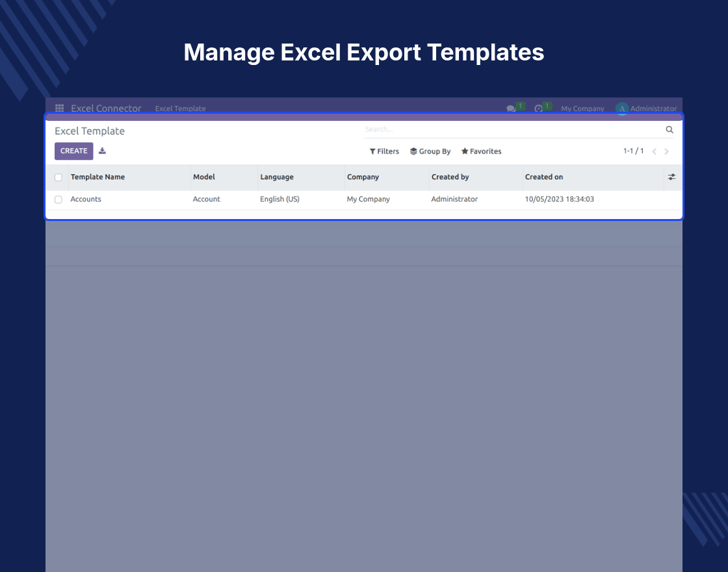This screenshot has height=572, width=728.
Task: Open the apps grid menu icon
Action: point(59,108)
